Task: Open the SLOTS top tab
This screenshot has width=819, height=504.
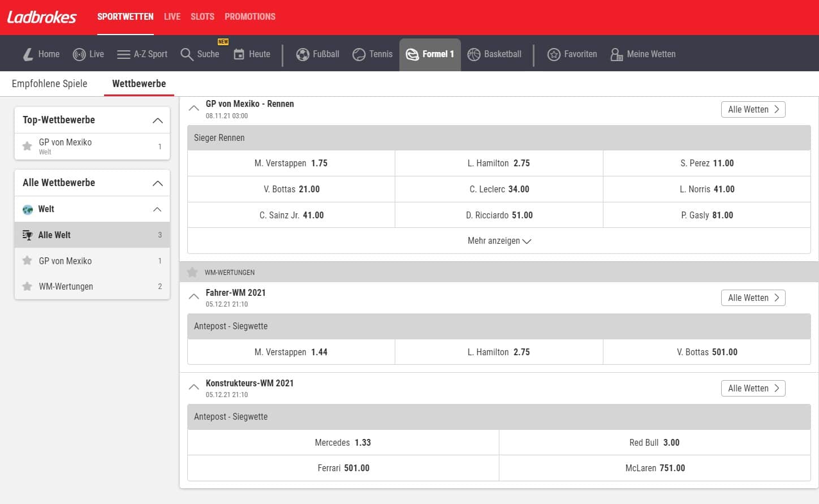Action: click(202, 17)
